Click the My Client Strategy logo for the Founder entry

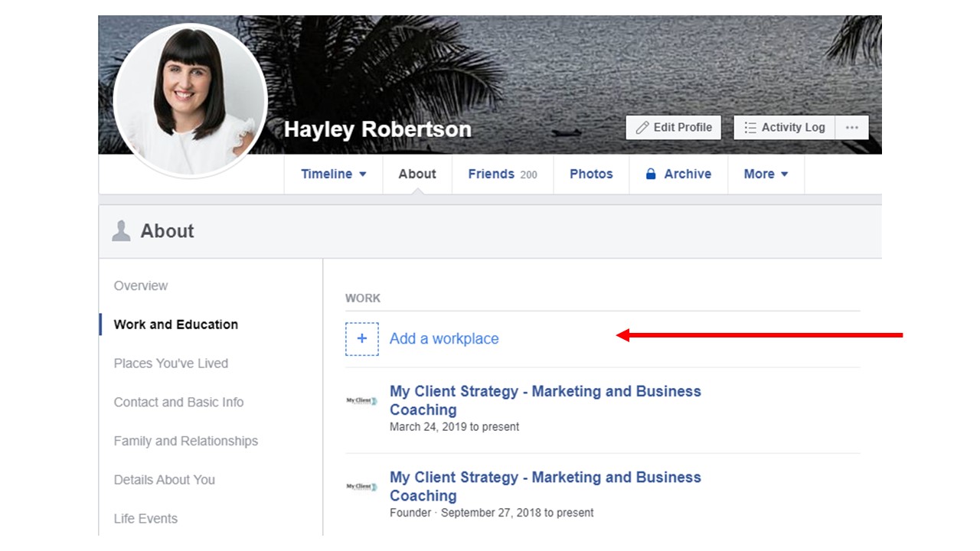coord(361,486)
